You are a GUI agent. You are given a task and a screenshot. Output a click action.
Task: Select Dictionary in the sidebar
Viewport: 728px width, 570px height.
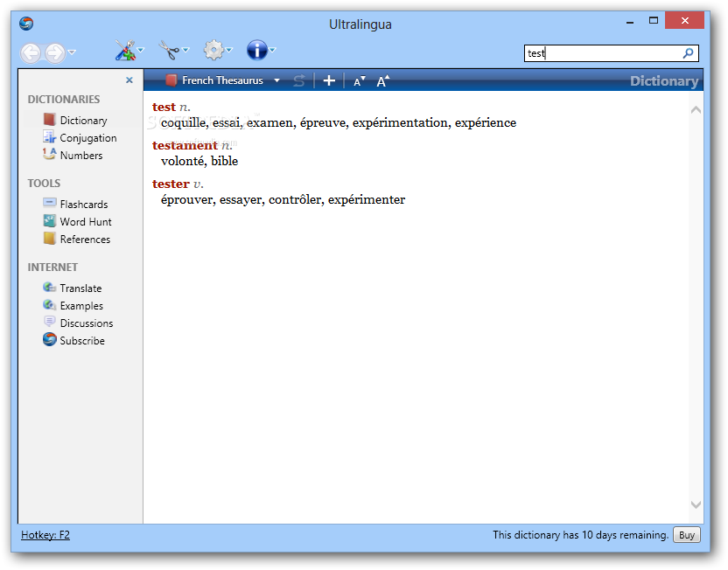pyautogui.click(x=75, y=120)
